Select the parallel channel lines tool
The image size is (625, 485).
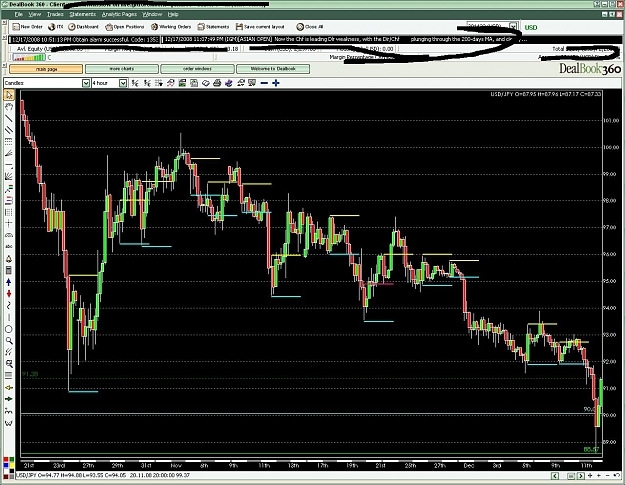[x=9, y=130]
